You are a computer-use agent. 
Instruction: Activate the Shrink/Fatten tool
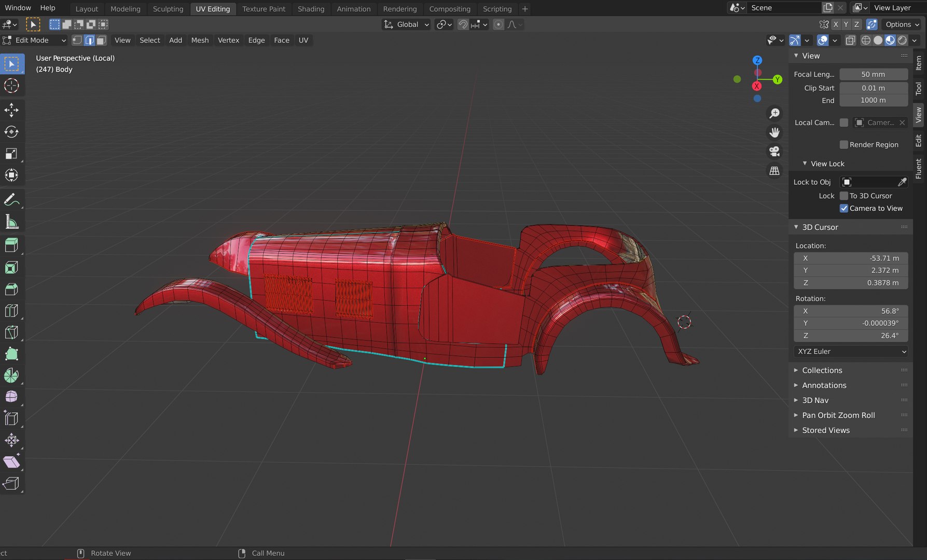point(11,440)
